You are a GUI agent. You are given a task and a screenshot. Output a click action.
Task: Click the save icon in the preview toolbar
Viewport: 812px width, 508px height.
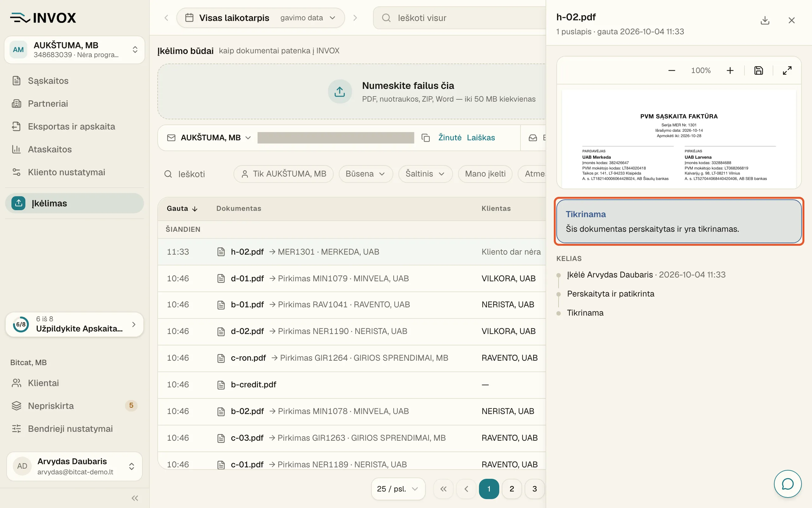pyautogui.click(x=759, y=70)
